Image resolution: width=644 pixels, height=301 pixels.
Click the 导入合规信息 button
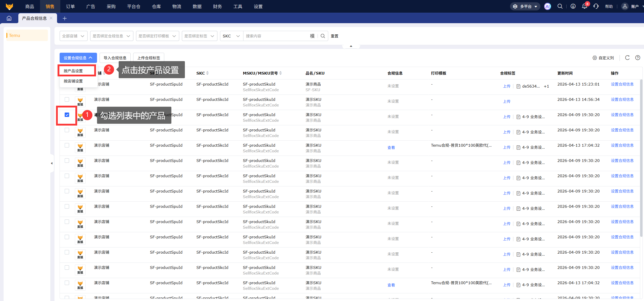coord(115,58)
